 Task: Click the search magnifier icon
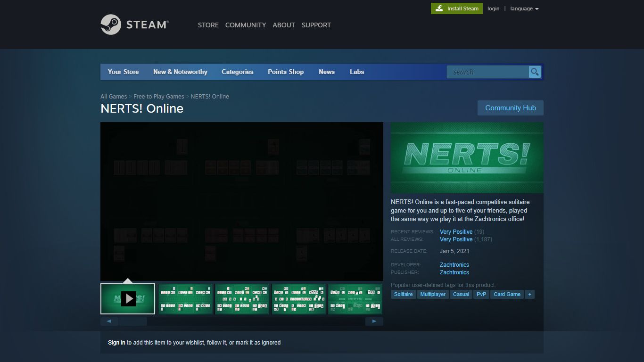click(535, 72)
